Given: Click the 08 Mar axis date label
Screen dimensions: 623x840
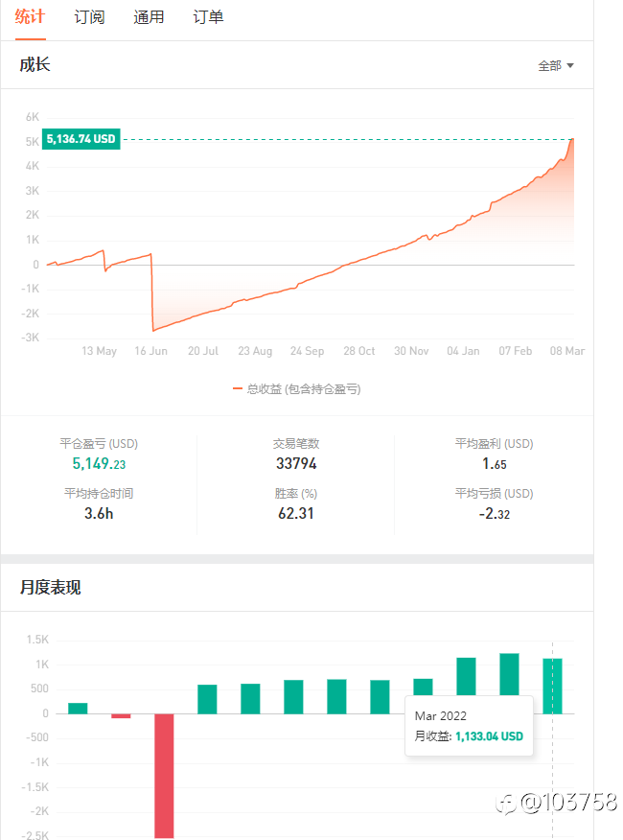Looking at the screenshot, I should [x=567, y=351].
